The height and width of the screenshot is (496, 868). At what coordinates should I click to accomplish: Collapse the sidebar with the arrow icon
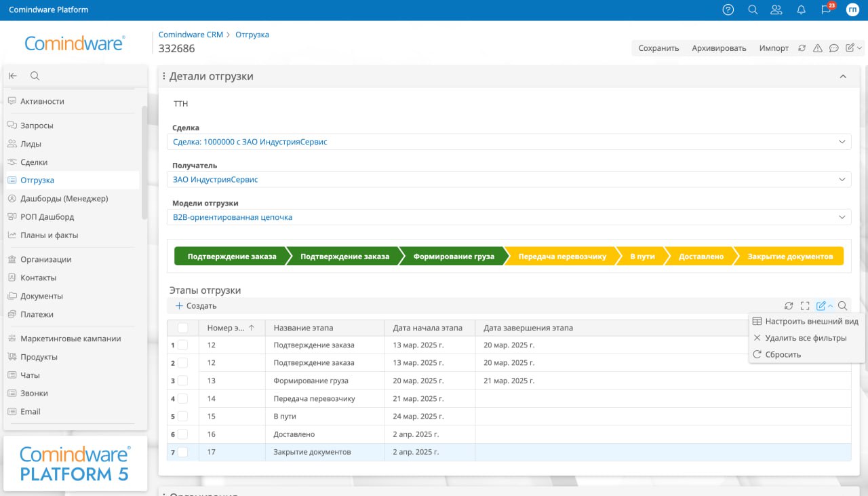point(13,76)
